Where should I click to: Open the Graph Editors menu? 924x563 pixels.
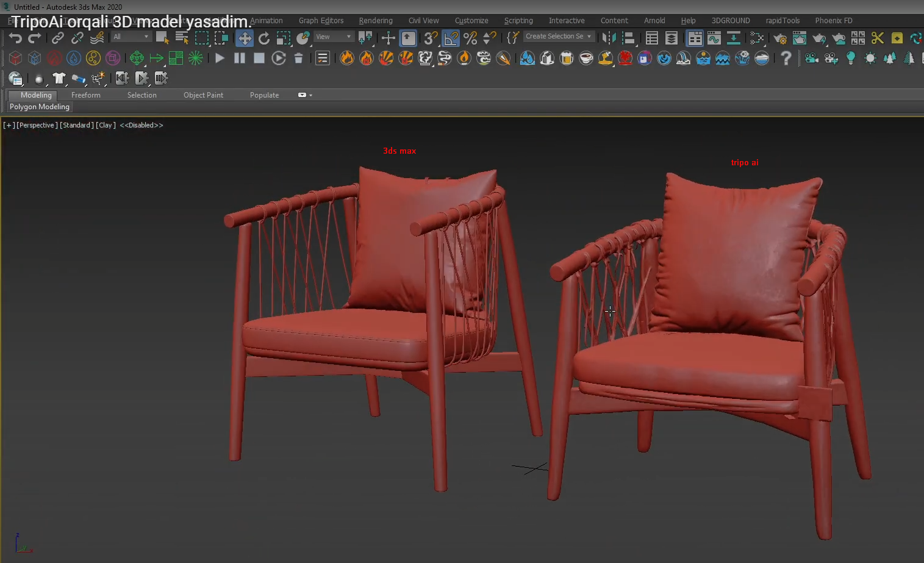(321, 21)
